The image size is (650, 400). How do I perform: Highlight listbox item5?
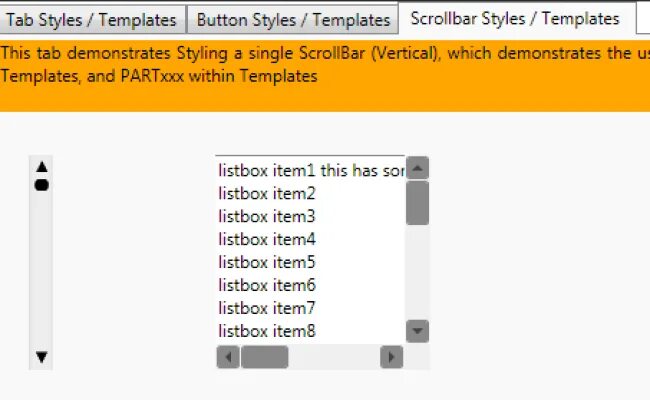267,263
